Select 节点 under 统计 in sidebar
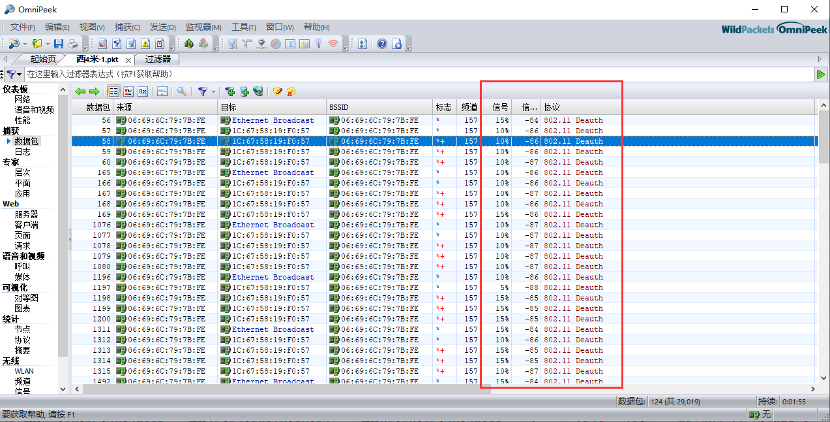830x422 pixels. (23, 329)
